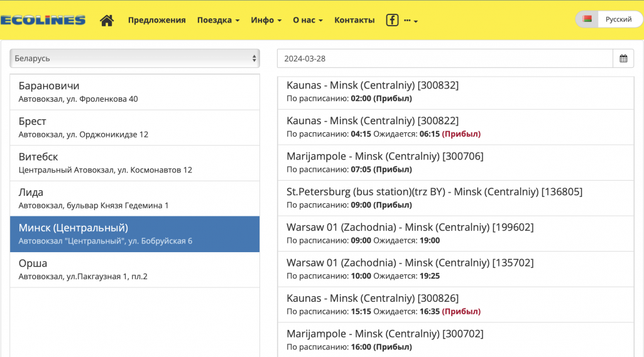Click the Ecolines logo

click(43, 20)
